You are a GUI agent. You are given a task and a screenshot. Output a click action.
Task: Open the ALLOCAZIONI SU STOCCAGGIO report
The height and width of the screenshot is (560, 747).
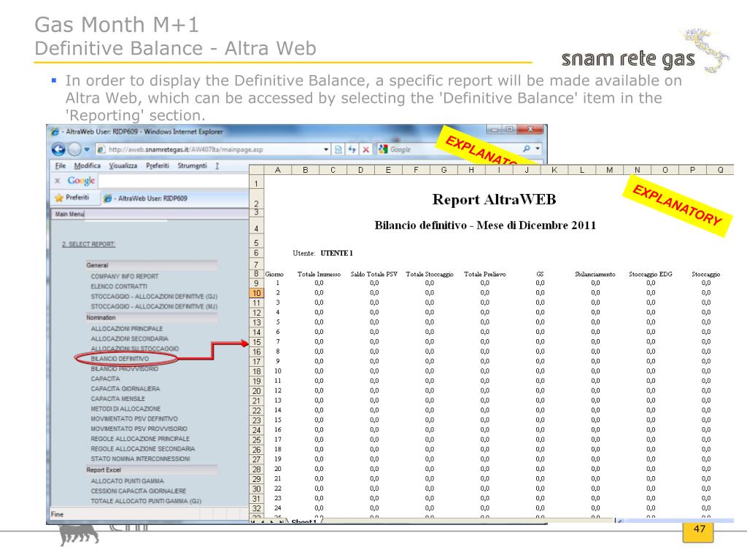point(134,349)
